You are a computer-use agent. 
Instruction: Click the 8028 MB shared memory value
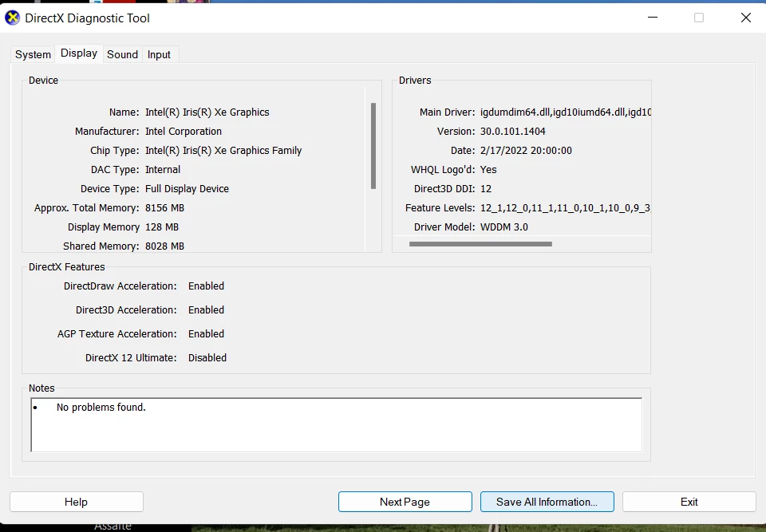coord(164,246)
